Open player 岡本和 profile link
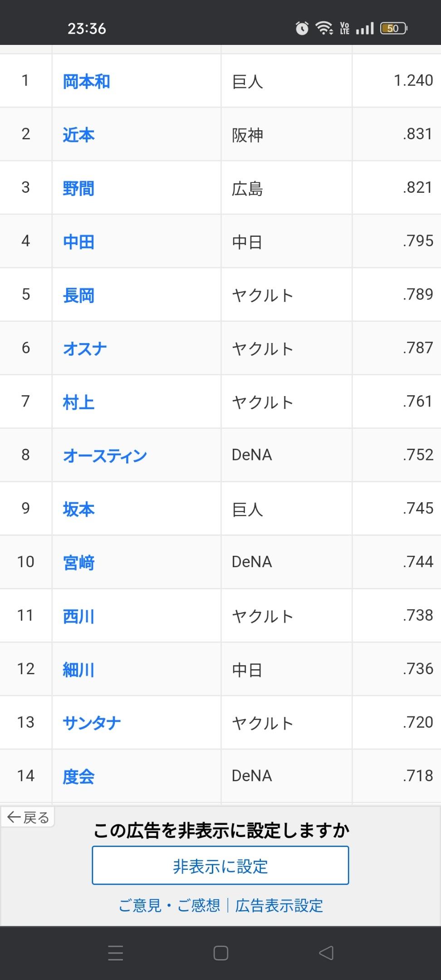The height and width of the screenshot is (980, 441). point(87,81)
